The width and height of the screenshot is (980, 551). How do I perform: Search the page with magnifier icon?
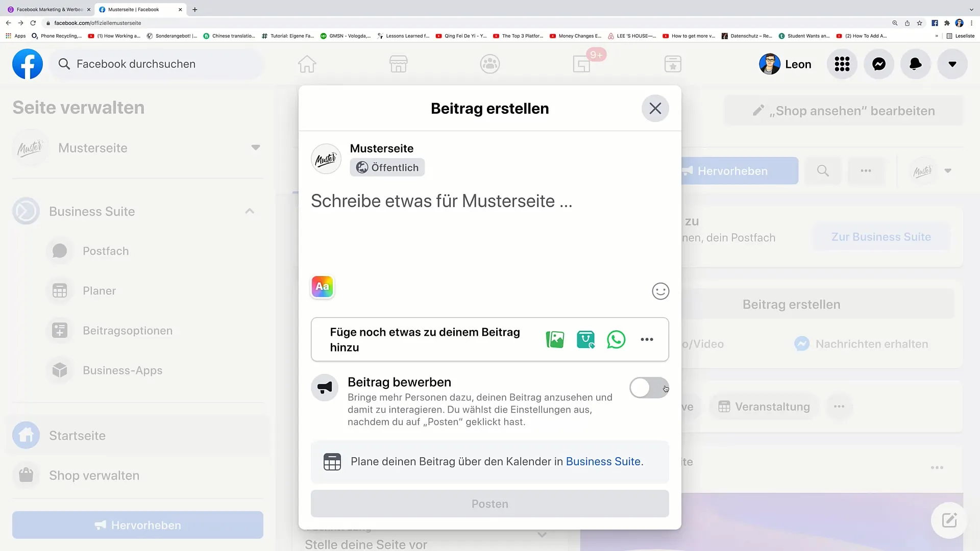click(823, 171)
